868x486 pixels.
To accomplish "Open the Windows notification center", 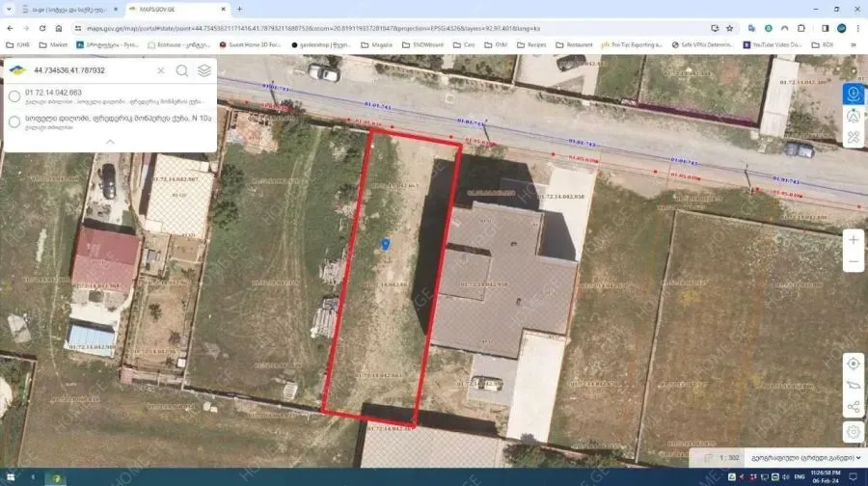I will point(858,477).
